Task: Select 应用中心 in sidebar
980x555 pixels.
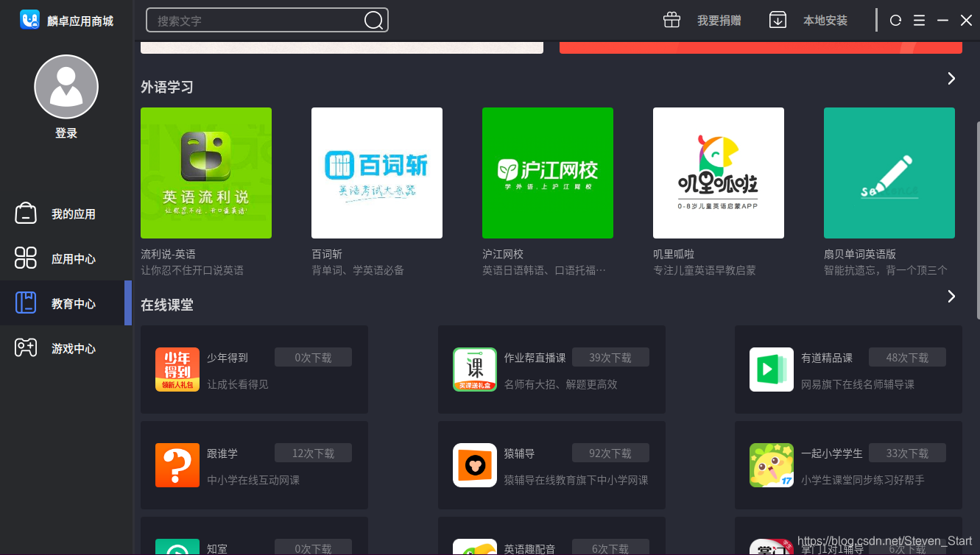Action: [66, 258]
